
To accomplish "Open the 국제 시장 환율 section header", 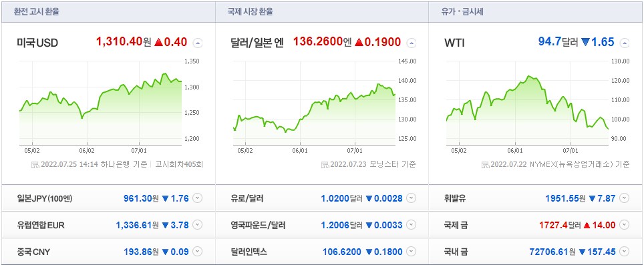I will 250,12.
